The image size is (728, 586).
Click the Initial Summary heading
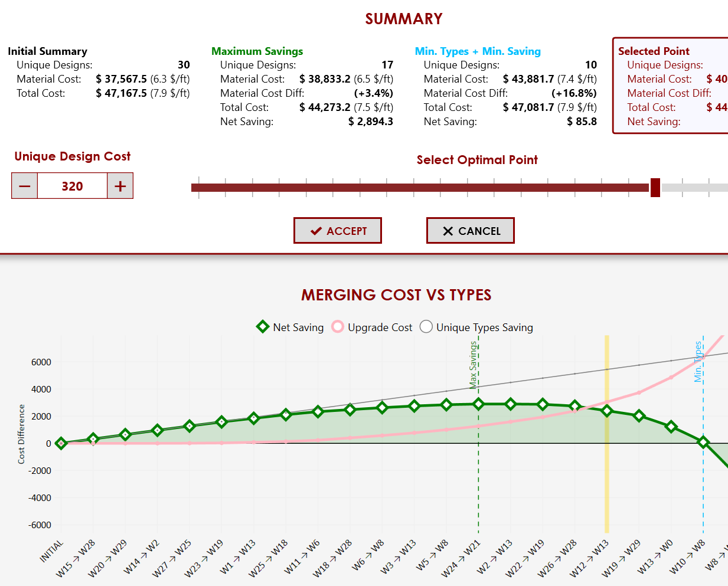tap(47, 51)
